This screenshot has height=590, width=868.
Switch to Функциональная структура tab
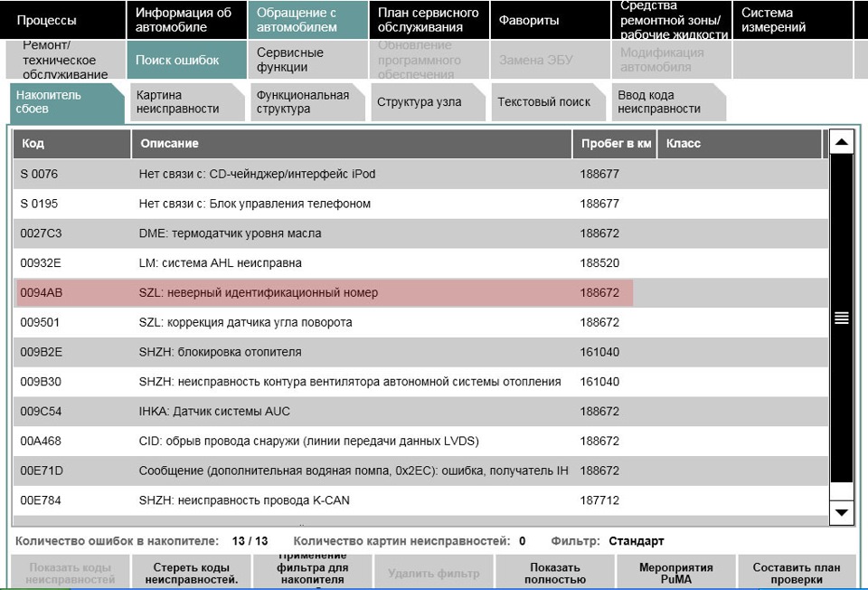tap(307, 102)
